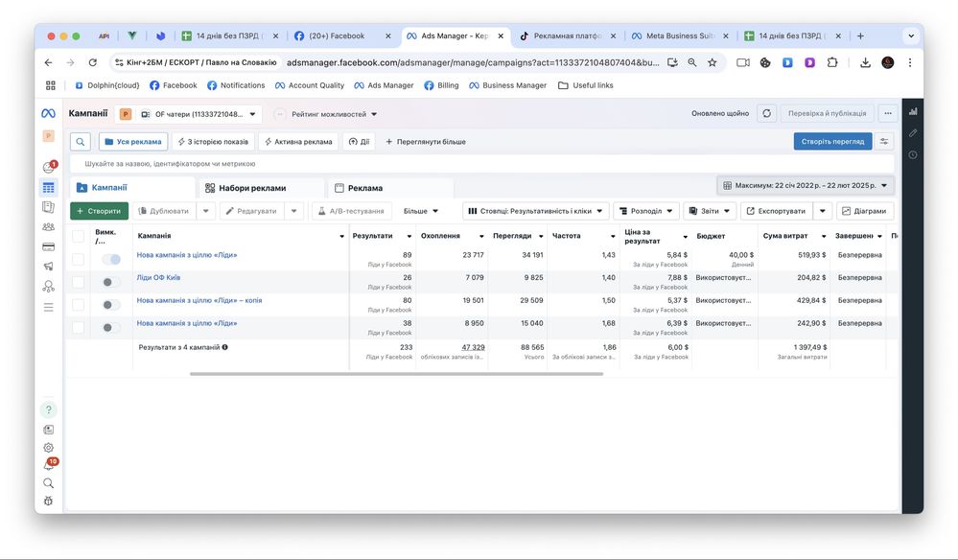
Task: Open Стовпці: Результативність і кліки dropdown
Action: (x=535, y=211)
